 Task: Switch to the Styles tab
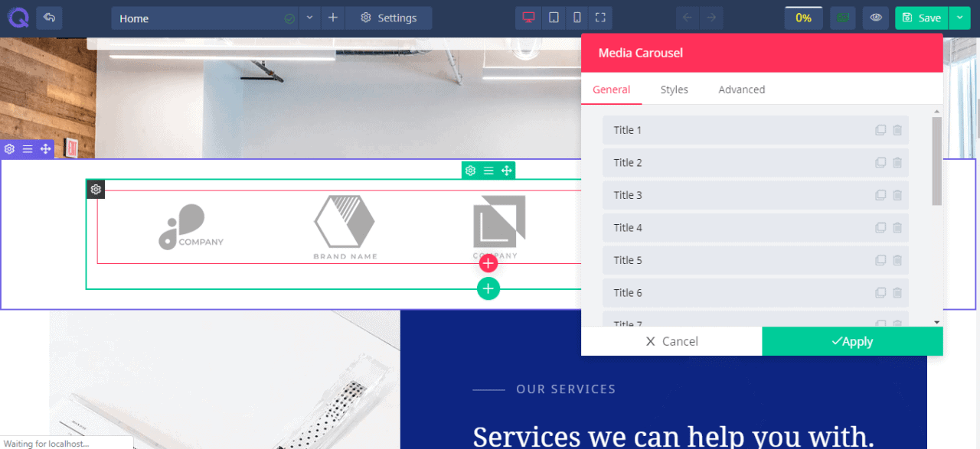click(674, 89)
